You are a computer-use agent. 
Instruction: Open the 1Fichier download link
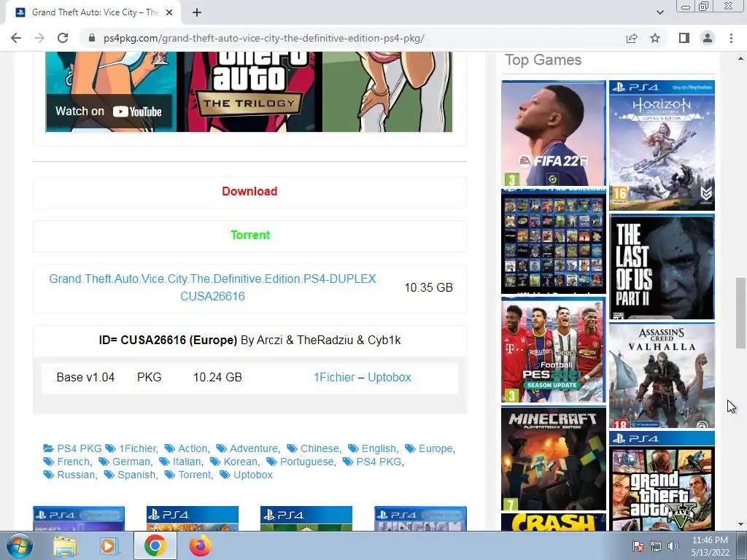tap(334, 377)
